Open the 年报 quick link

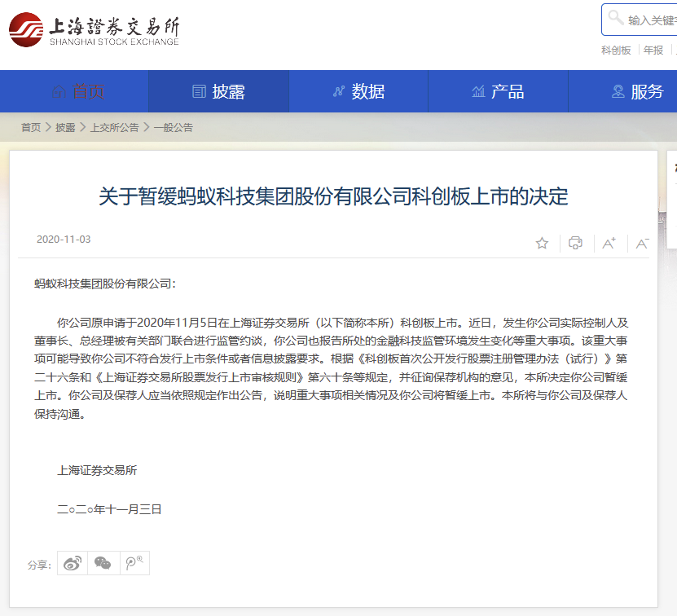tap(653, 50)
